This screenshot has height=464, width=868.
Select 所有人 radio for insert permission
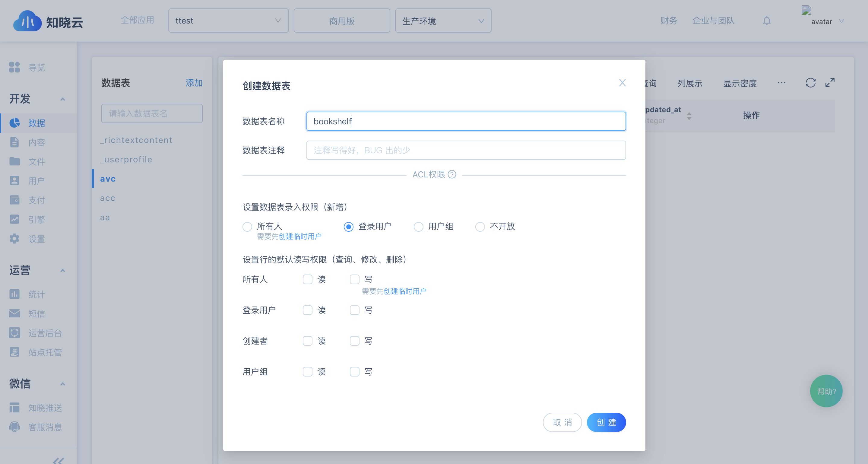[x=247, y=227]
